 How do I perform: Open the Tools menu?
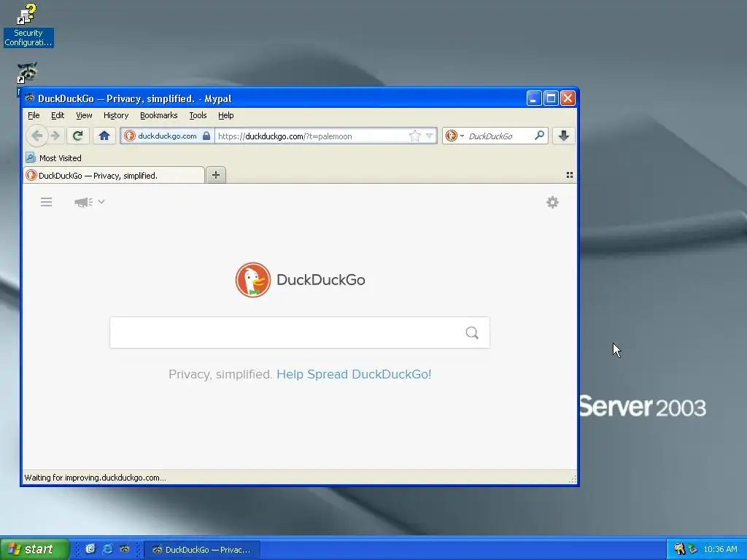(x=198, y=115)
